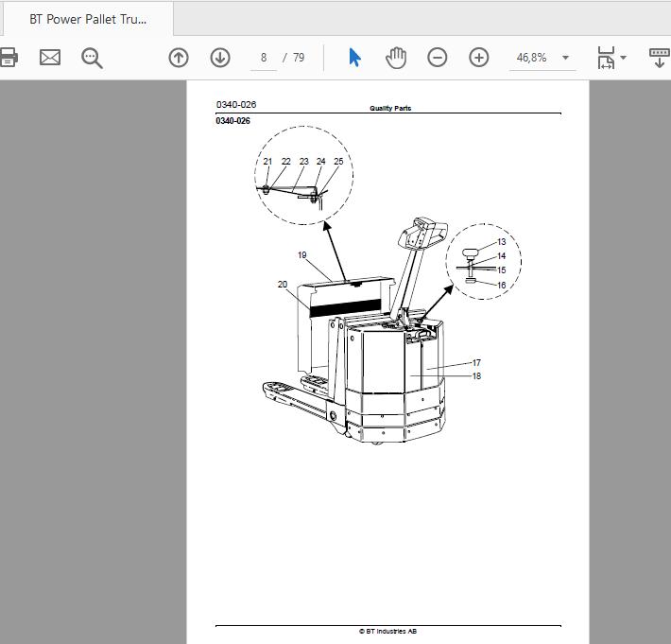Go to next page arrow
The width and height of the screenshot is (671, 644).
(220, 58)
